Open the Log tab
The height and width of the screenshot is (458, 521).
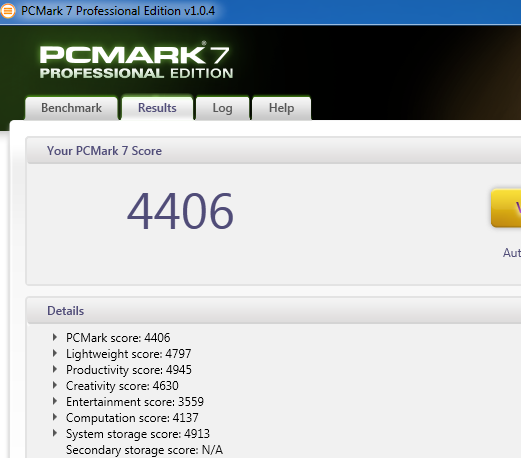click(222, 108)
